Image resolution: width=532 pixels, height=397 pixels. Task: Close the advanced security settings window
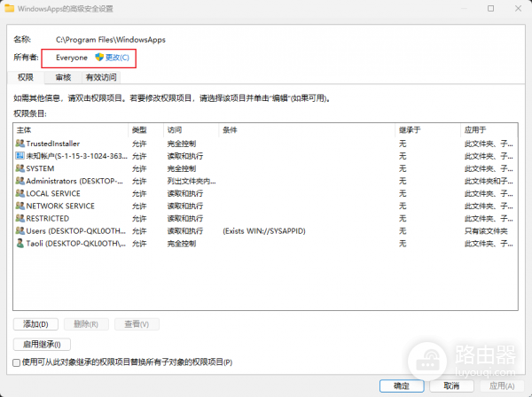518,9
